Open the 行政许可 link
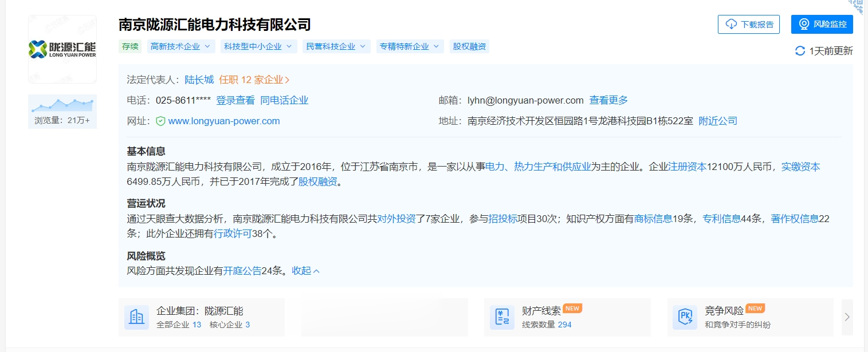 tap(233, 234)
